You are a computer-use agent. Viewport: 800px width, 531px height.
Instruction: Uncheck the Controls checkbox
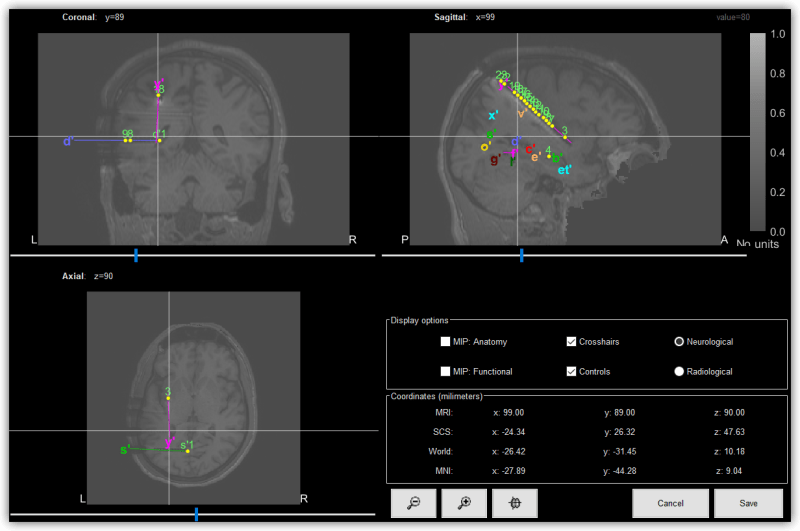point(571,371)
